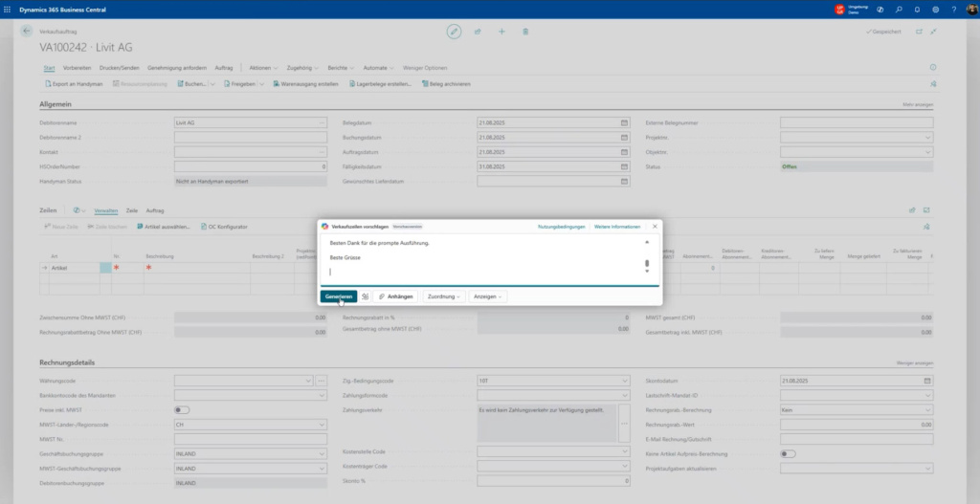Close the Verkaufszeilen vorschlagen dialog
Screen dimensions: 980x504
(x=655, y=227)
